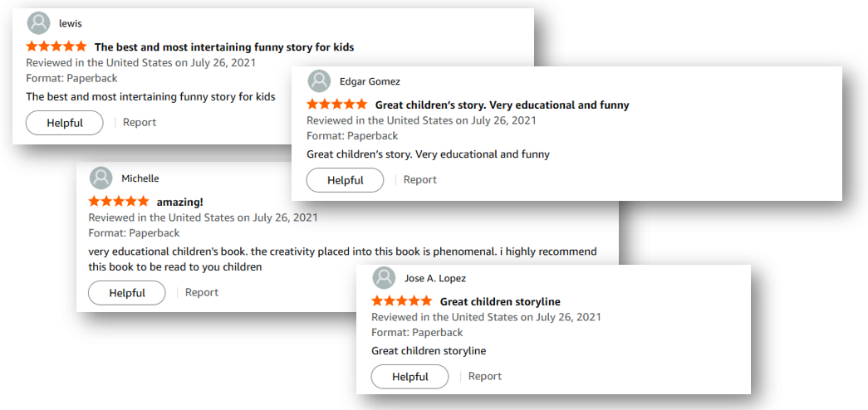Click the five-star rating on lewis's review
Viewport: 868px width, 410px height.
pos(56,46)
